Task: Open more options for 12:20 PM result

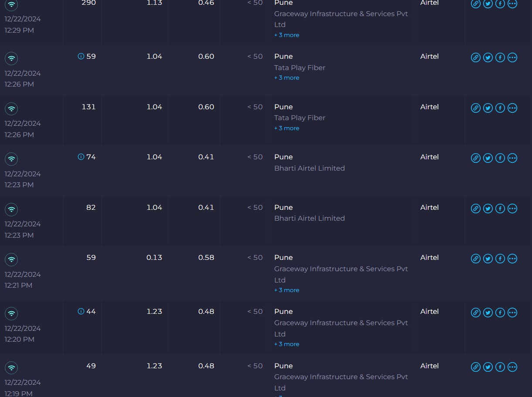Action: click(512, 313)
